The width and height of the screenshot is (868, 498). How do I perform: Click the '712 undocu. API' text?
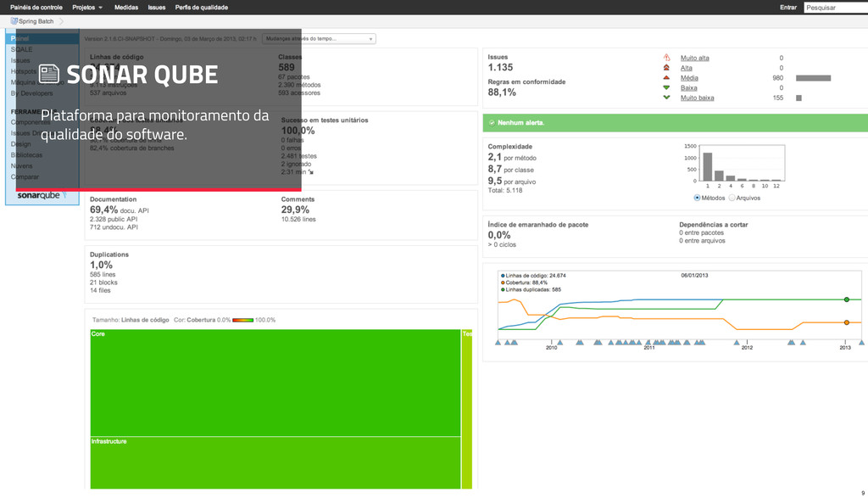114,227
